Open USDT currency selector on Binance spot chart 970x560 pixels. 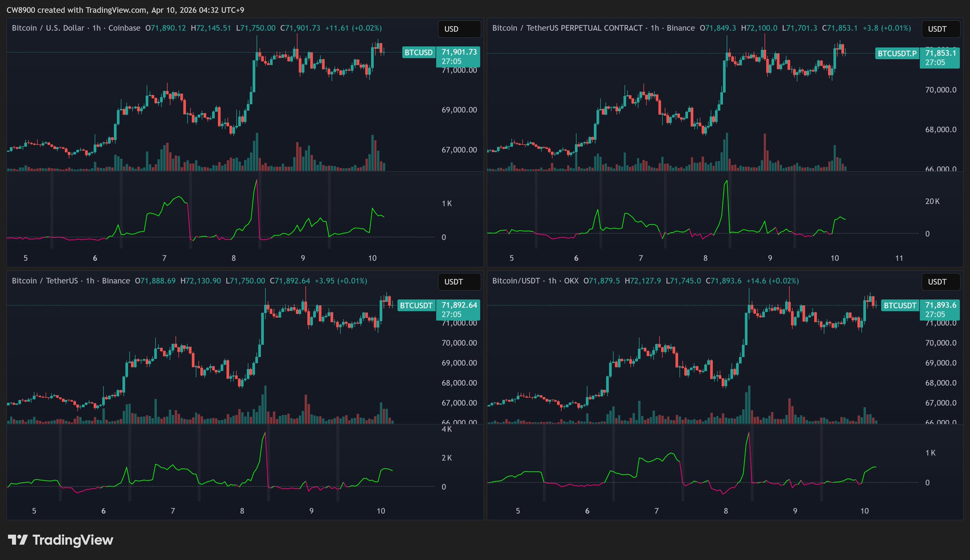tap(459, 282)
